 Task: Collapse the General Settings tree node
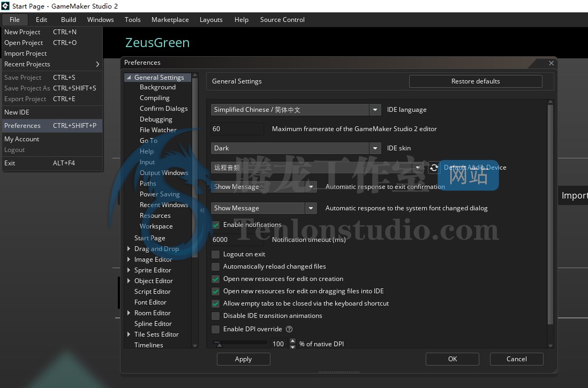click(129, 78)
